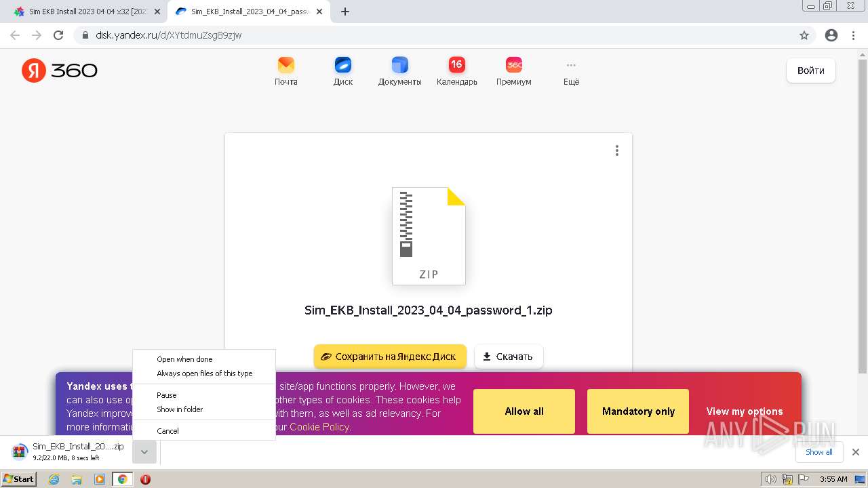Close the Sim_EKB_Install password tab

[319, 12]
